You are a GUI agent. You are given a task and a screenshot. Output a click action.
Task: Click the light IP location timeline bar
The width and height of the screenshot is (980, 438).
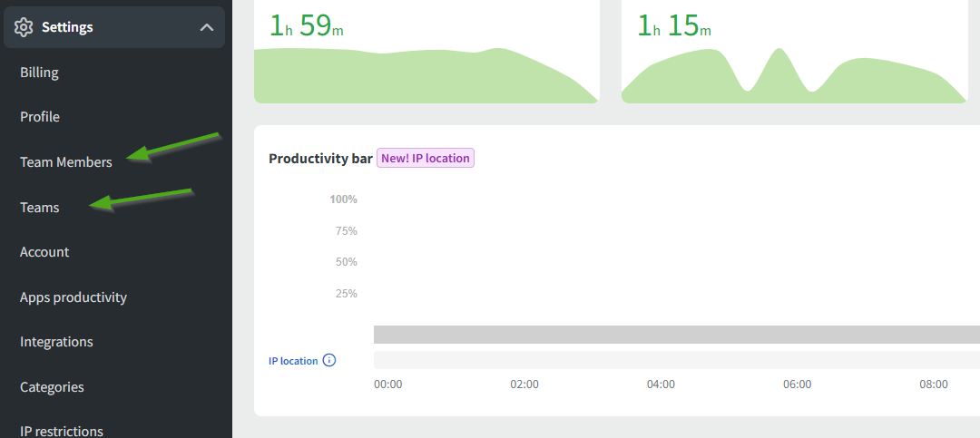(676, 360)
